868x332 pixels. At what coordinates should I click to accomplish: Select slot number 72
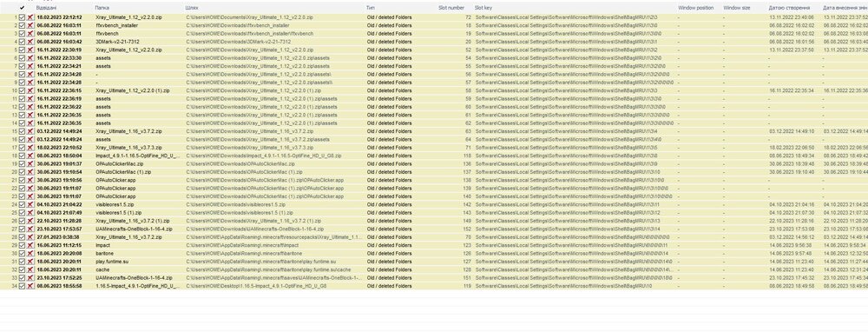point(469,17)
